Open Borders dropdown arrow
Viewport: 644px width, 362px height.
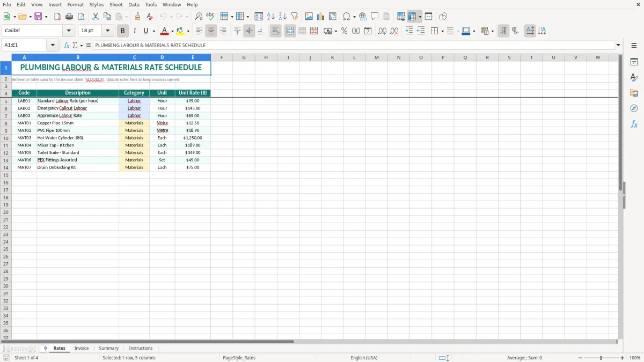pos(442,31)
